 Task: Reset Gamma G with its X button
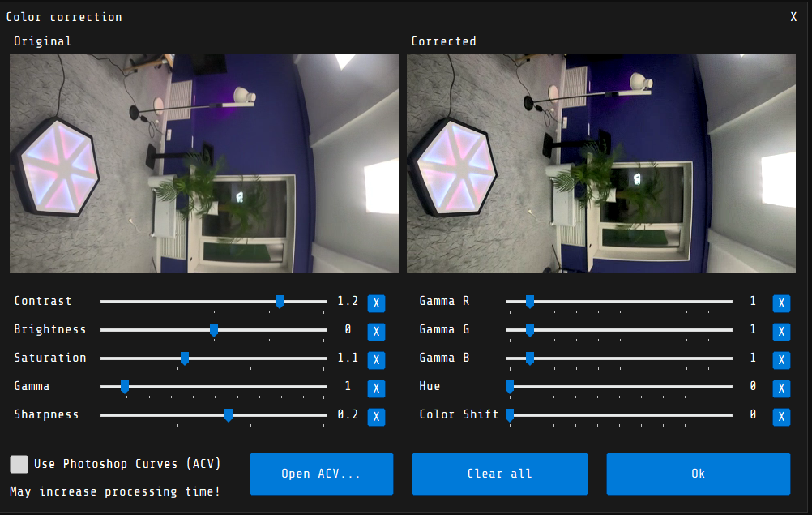pyautogui.click(x=781, y=332)
